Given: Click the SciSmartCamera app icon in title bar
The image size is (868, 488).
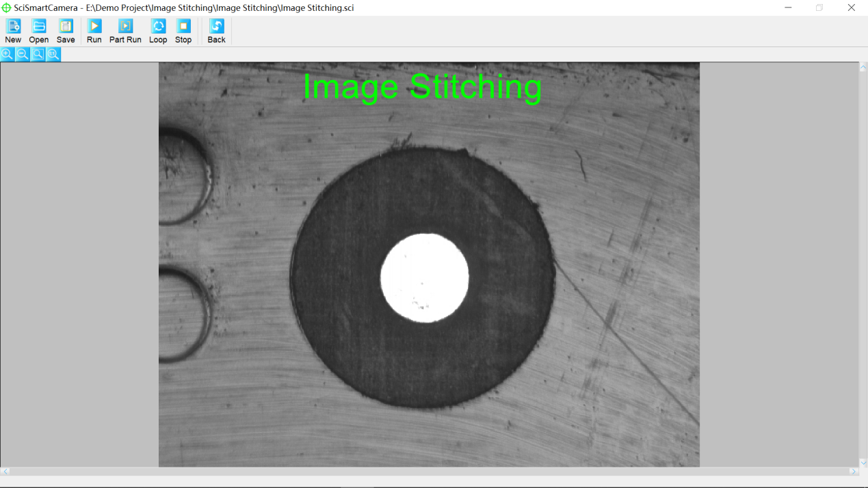Looking at the screenshot, I should tap(6, 8).
